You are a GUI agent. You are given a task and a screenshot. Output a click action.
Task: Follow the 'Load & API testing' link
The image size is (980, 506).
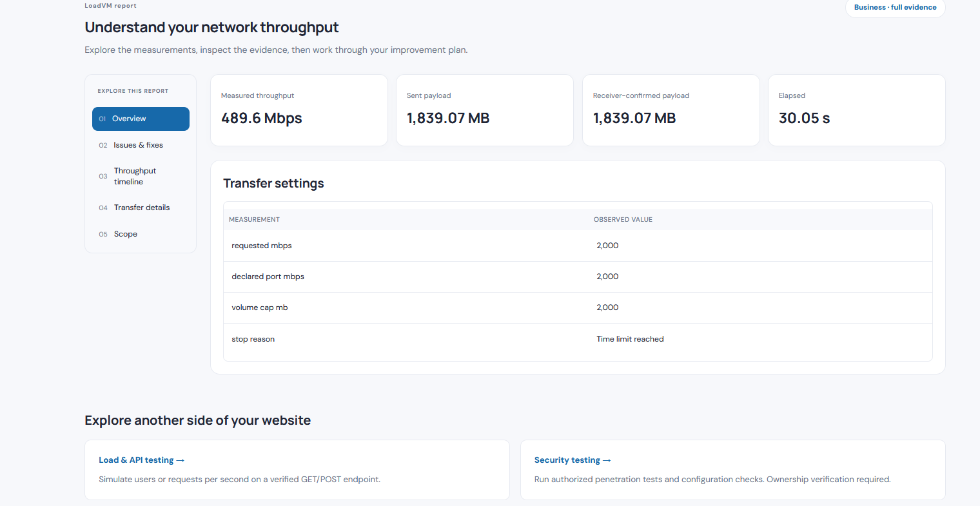coord(141,460)
